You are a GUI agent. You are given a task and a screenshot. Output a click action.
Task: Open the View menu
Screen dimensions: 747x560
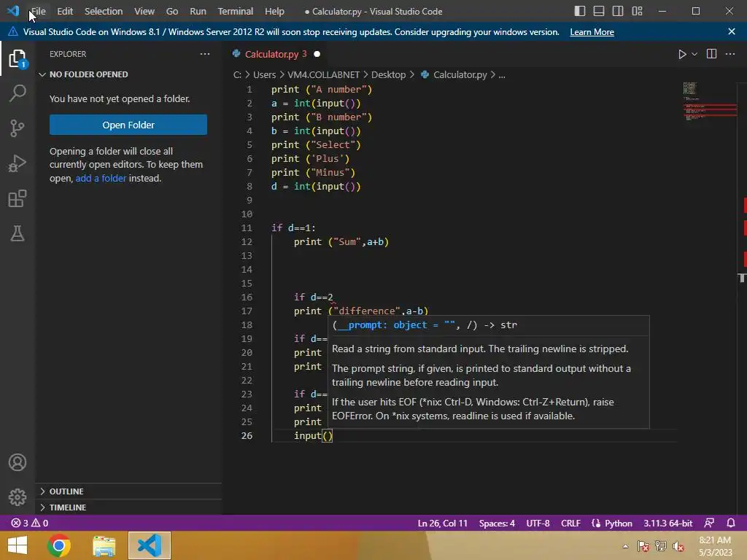pos(144,11)
